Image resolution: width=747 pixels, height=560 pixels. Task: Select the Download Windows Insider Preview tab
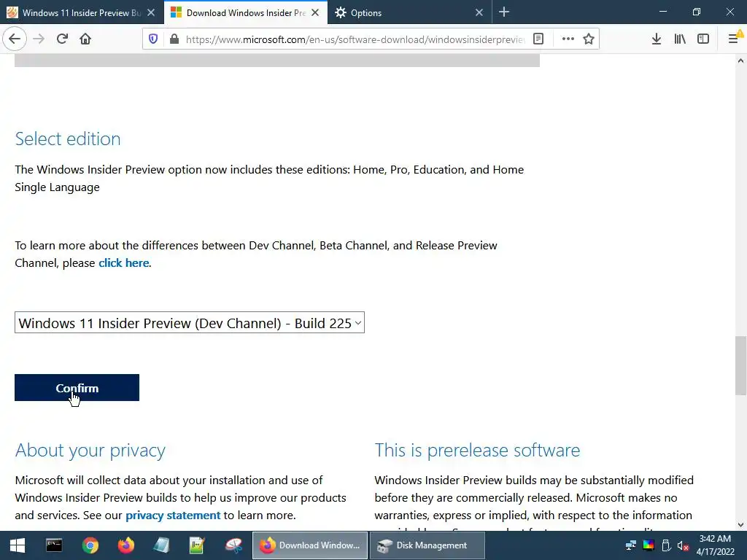pos(246,13)
